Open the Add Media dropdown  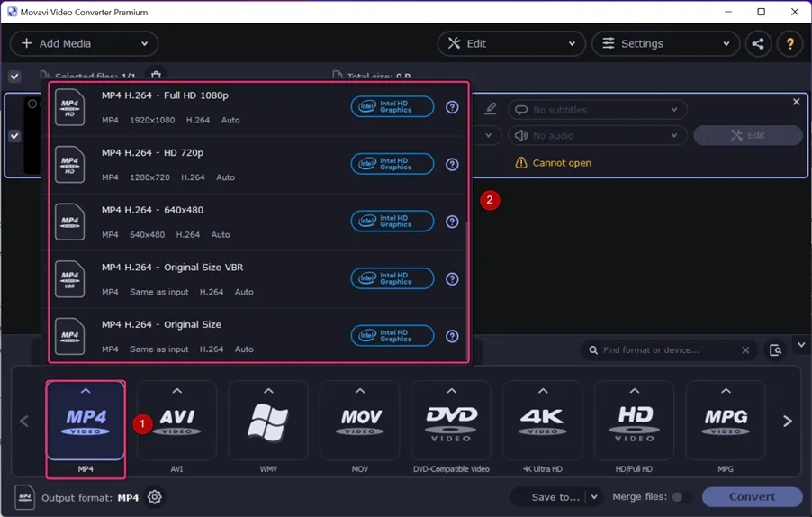coord(84,43)
